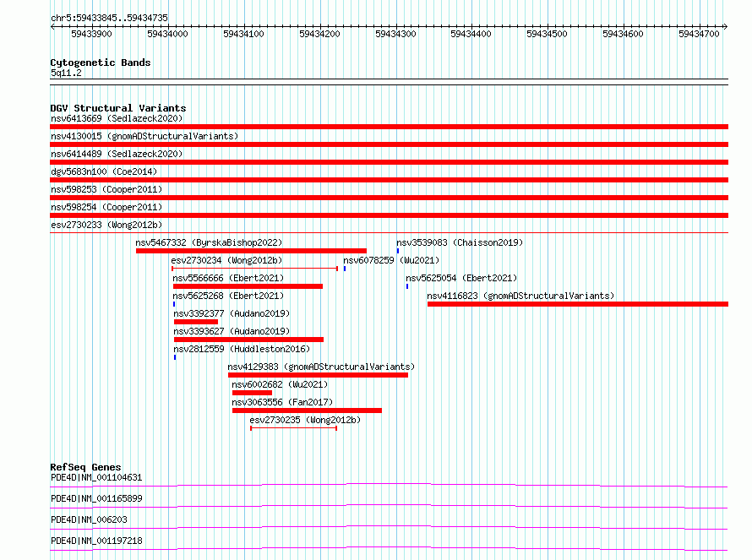Click the red bar under nsv5467332
752x560 pixels.
[x=251, y=251]
